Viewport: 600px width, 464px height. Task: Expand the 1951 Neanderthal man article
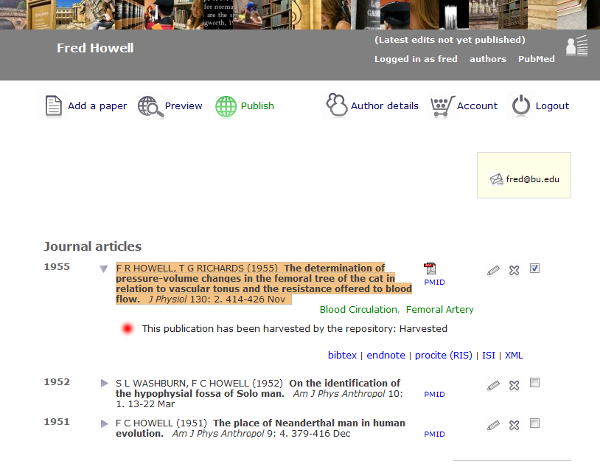tap(104, 424)
